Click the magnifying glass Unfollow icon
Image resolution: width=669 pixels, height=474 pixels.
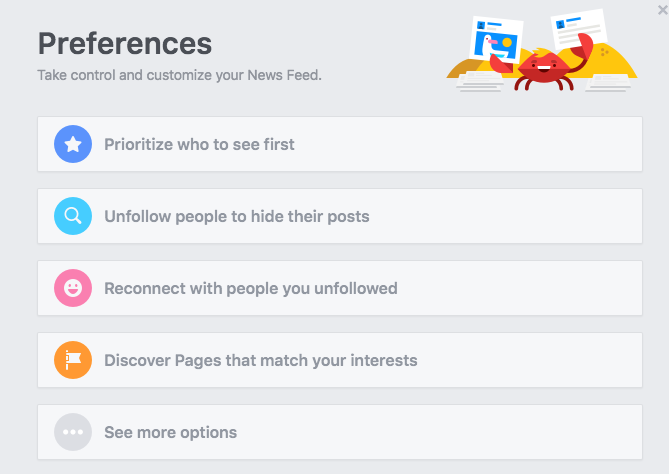point(73,216)
